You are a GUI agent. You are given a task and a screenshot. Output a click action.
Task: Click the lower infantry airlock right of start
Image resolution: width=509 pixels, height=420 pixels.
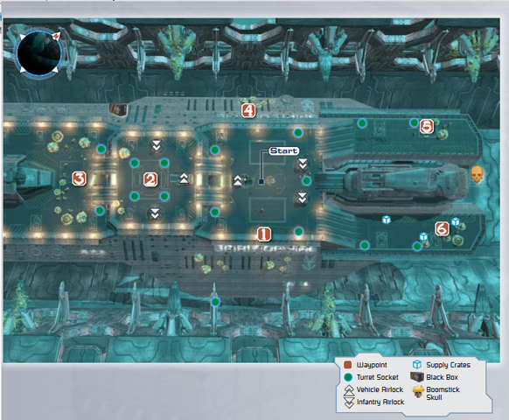pos(303,198)
